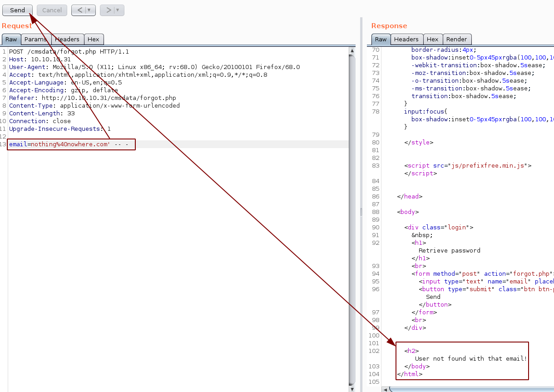Click the "-ms-transition" line in the response
This screenshot has height=392, width=554.
[x=470, y=89]
